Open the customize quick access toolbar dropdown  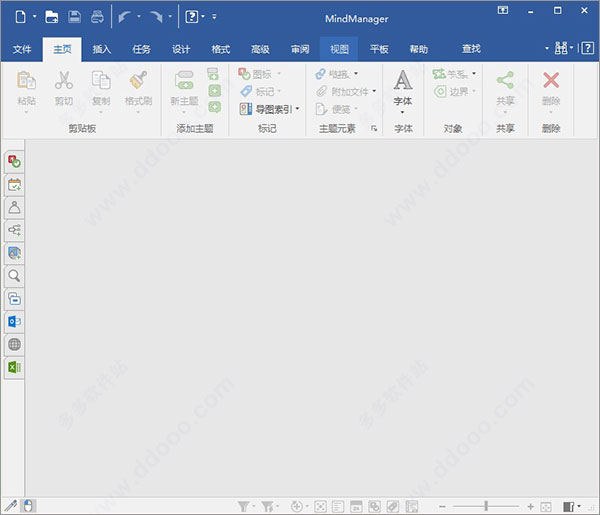pos(214,16)
